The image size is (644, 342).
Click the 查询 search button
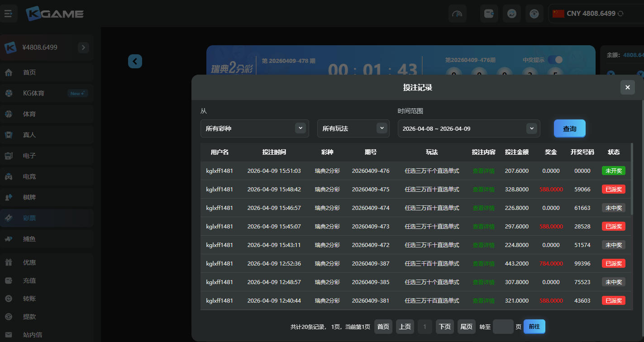click(569, 128)
